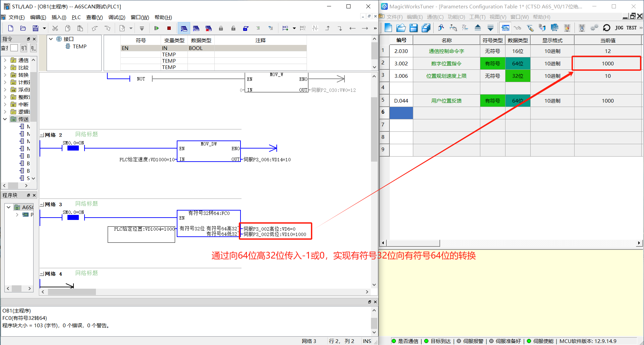Open the 调试(D) menu
Viewport: 644px width, 345px height.
[116, 17]
